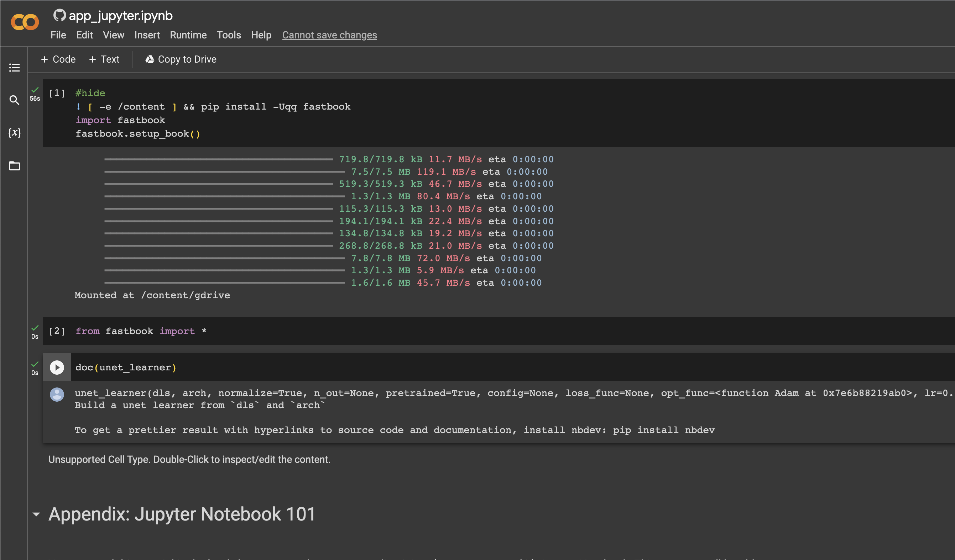
Task: Click the Colab CO logo
Action: (25, 22)
